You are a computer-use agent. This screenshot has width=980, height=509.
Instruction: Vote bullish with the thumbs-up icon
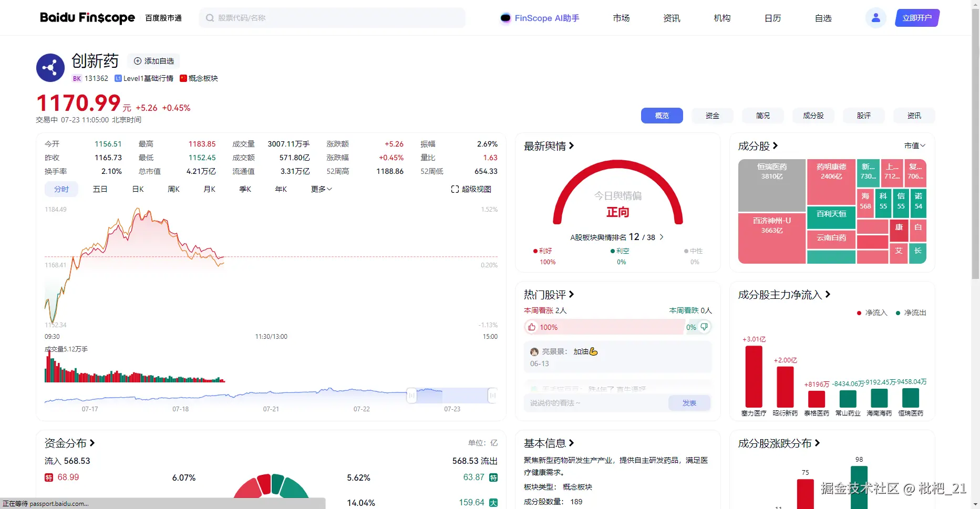pyautogui.click(x=532, y=327)
